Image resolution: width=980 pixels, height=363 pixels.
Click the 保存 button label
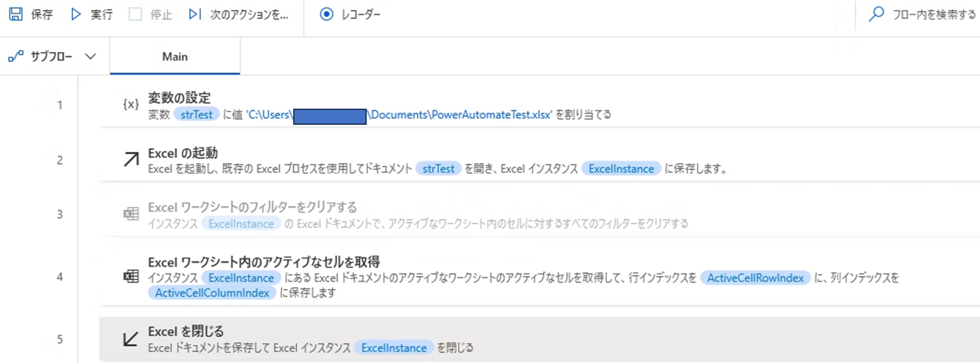[42, 14]
